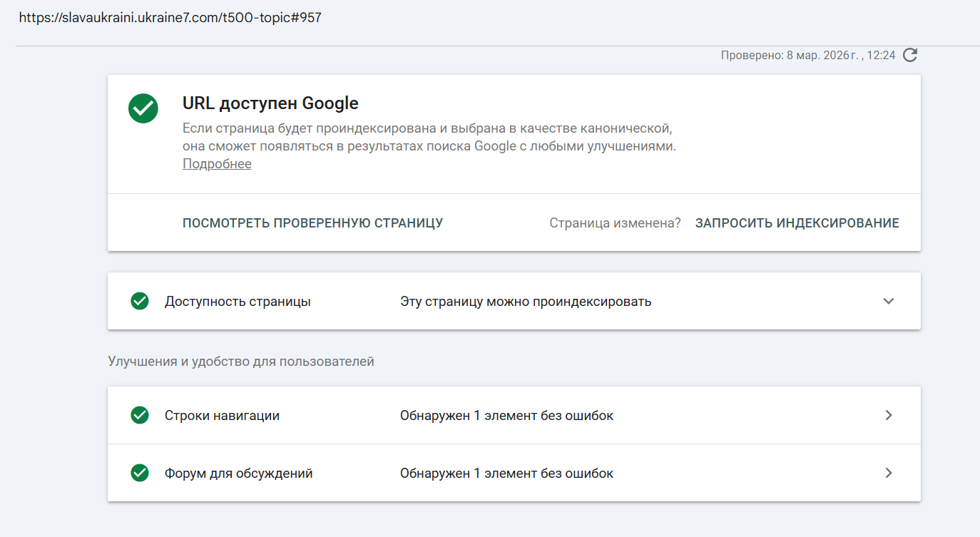
Task: Click the green check icon for Форум для обсуждений
Action: 140,473
